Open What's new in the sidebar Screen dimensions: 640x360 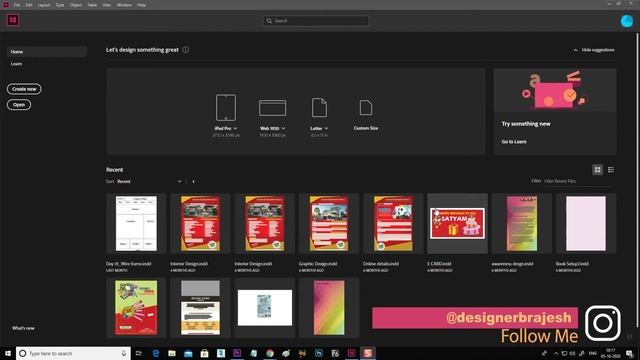click(x=23, y=328)
